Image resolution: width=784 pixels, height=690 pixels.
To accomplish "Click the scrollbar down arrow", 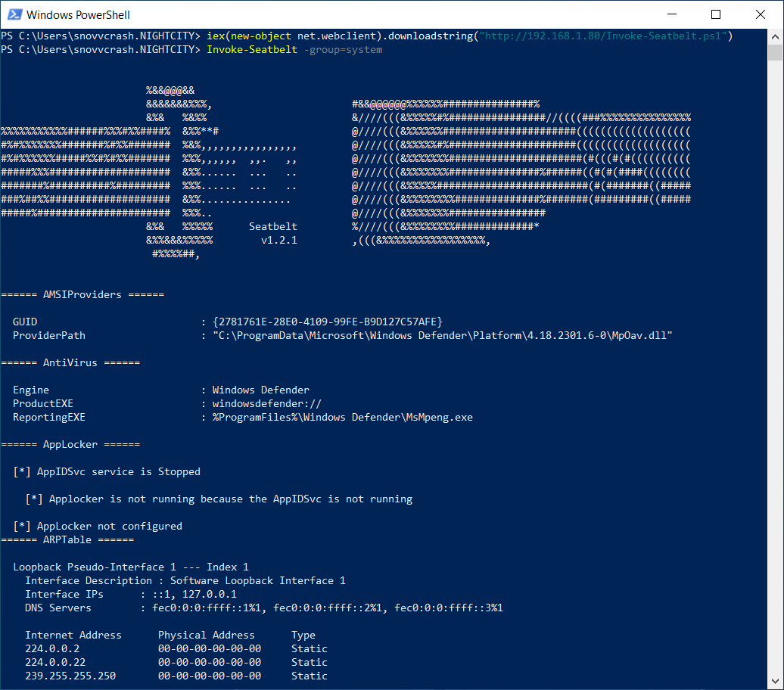I will [775, 681].
